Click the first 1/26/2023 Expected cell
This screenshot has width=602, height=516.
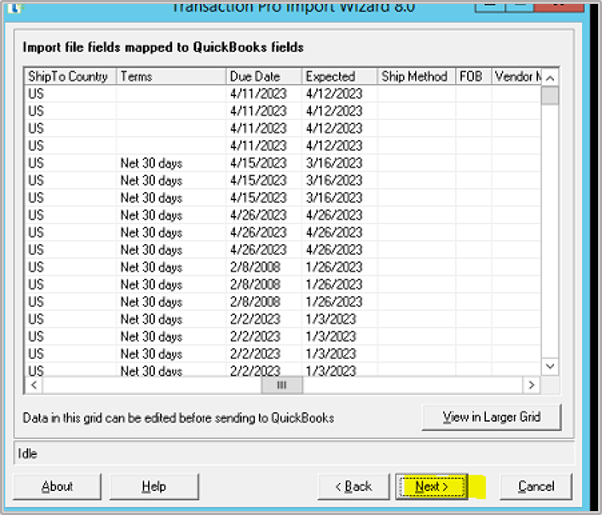tap(340, 267)
